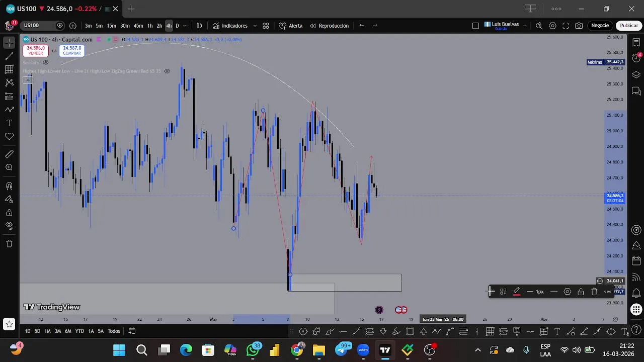
Task: Open the layout selection square icon
Action: coord(475,26)
